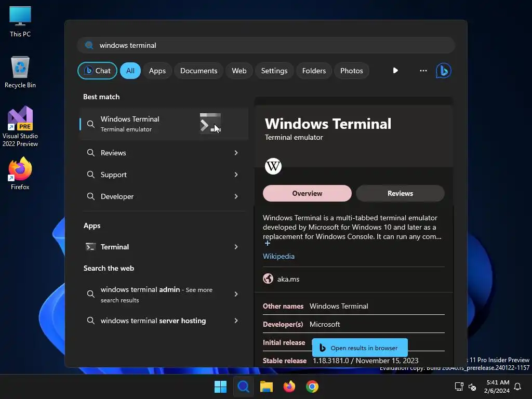Click the Windows Terminal heading in preview
Image resolution: width=532 pixels, height=399 pixels.
tap(328, 124)
